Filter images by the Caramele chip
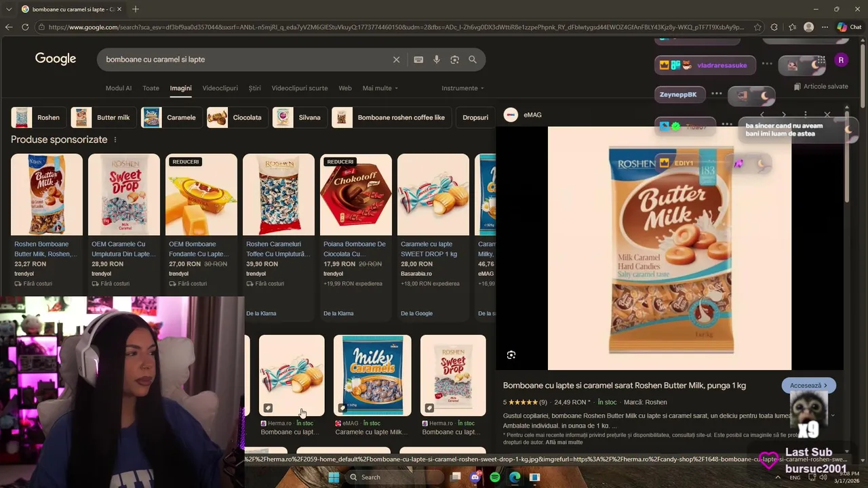The image size is (868, 488). coord(170,117)
